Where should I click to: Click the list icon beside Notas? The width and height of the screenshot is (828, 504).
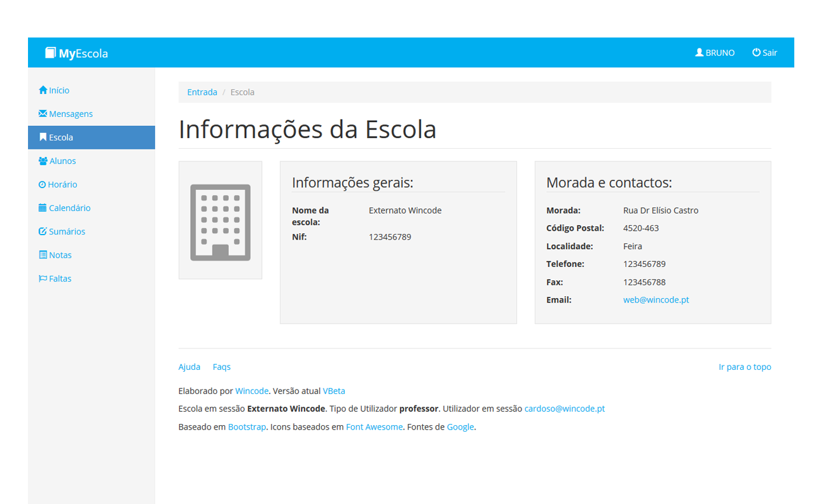point(43,255)
